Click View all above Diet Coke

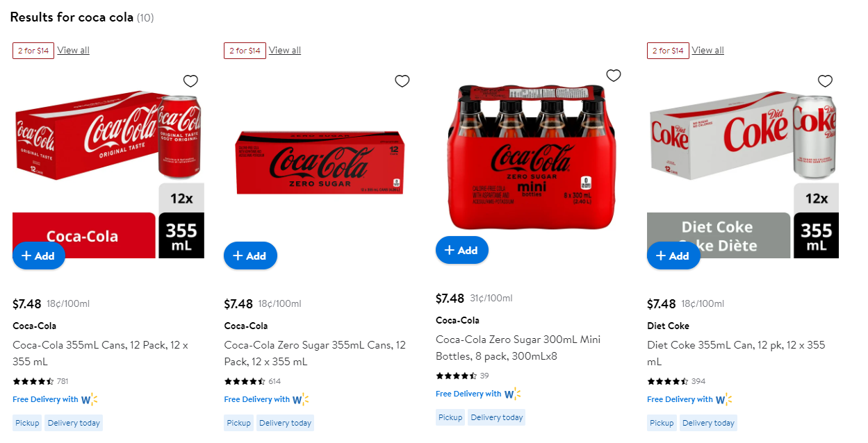(x=707, y=50)
